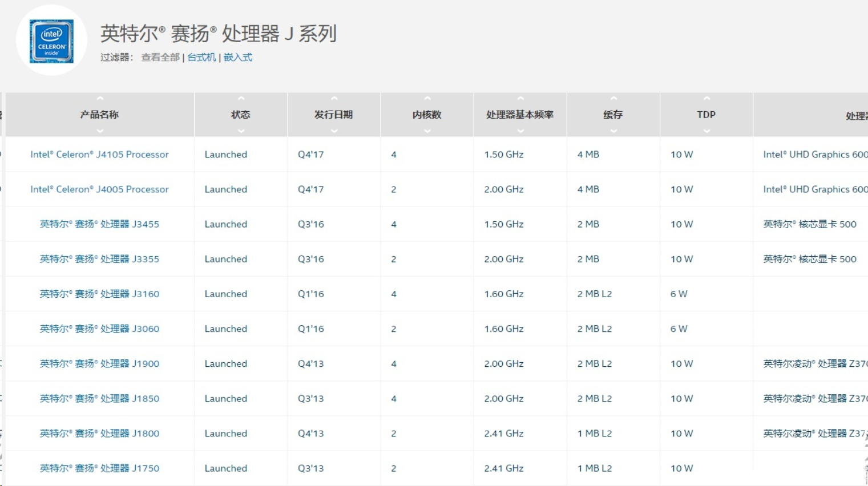Image resolution: width=868 pixels, height=486 pixels.
Task: Select 英特尔 核芯显卡 500 in J3355 row
Action: 810,259
